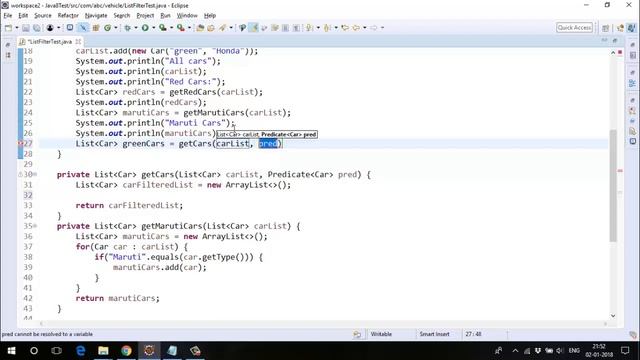The height and width of the screenshot is (360, 640).
Task: Open the Help menu
Action: tap(210, 16)
